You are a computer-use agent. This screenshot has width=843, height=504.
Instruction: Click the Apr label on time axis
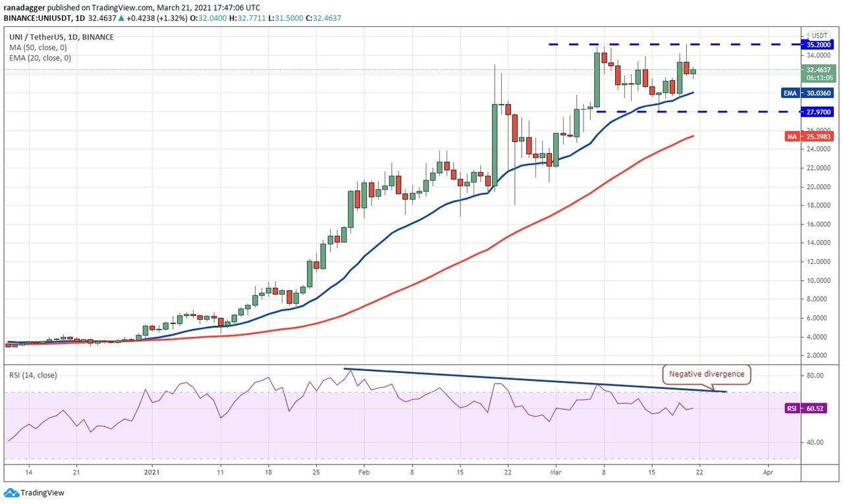tap(767, 472)
